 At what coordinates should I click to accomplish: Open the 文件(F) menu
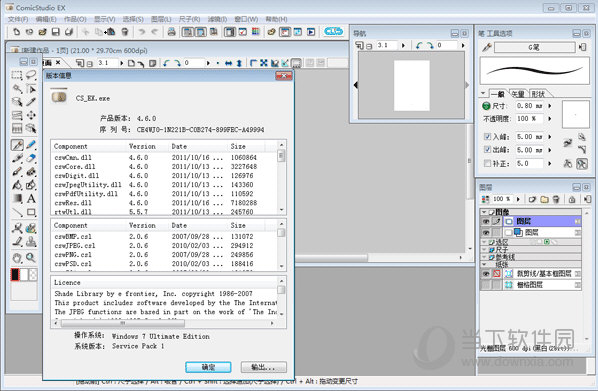coord(18,19)
